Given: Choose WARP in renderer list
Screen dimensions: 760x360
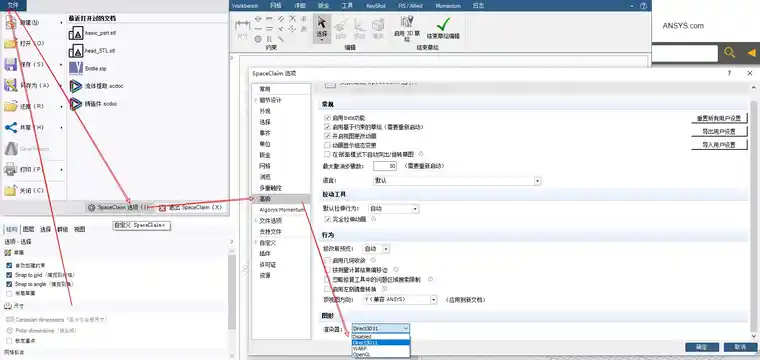Looking at the screenshot, I should pyautogui.click(x=380, y=348).
